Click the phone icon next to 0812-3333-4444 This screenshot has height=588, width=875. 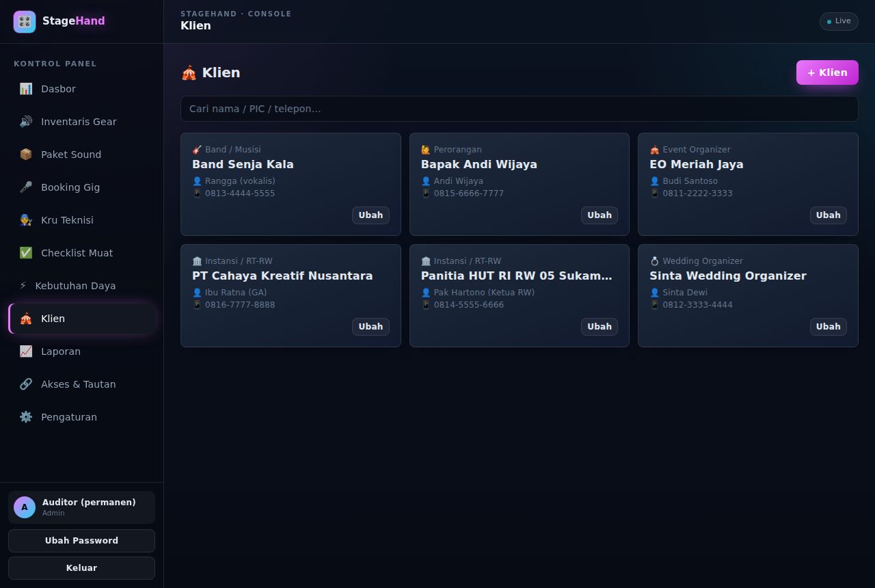click(654, 305)
